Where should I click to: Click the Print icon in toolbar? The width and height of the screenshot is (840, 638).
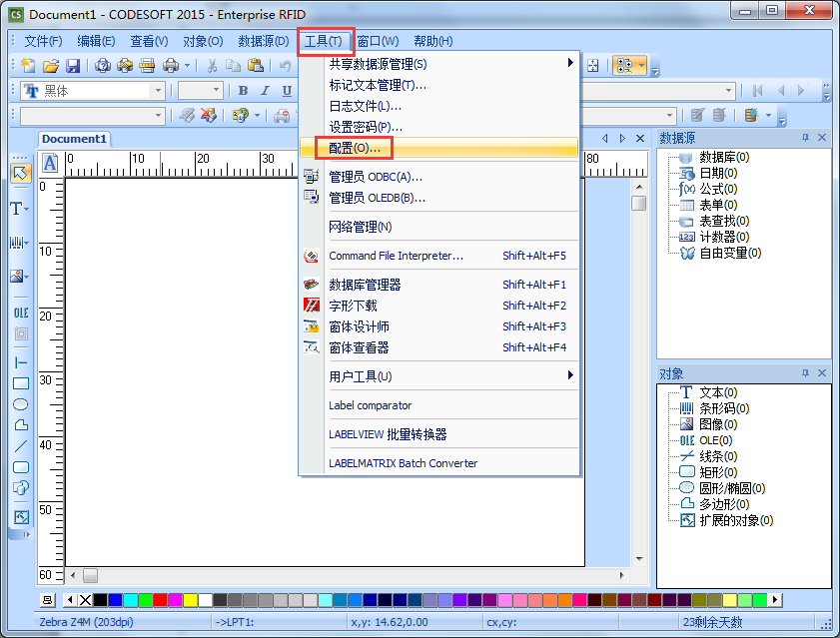[171, 66]
